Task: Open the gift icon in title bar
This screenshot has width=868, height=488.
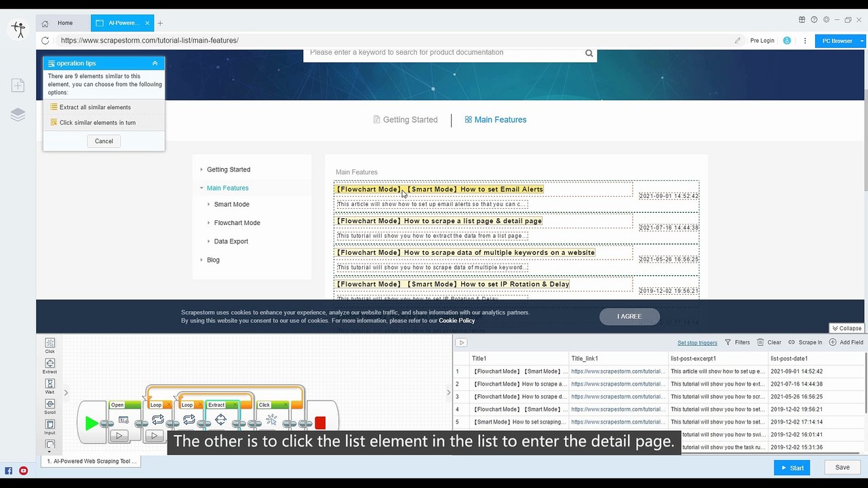Action: click(802, 20)
